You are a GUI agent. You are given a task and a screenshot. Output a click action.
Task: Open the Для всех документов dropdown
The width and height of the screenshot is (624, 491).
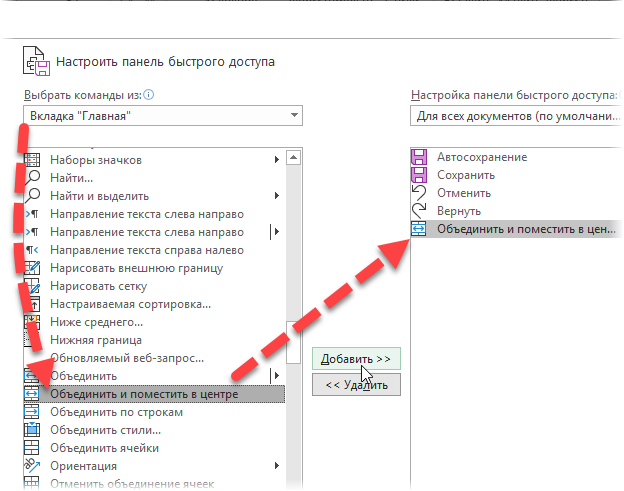click(x=515, y=117)
